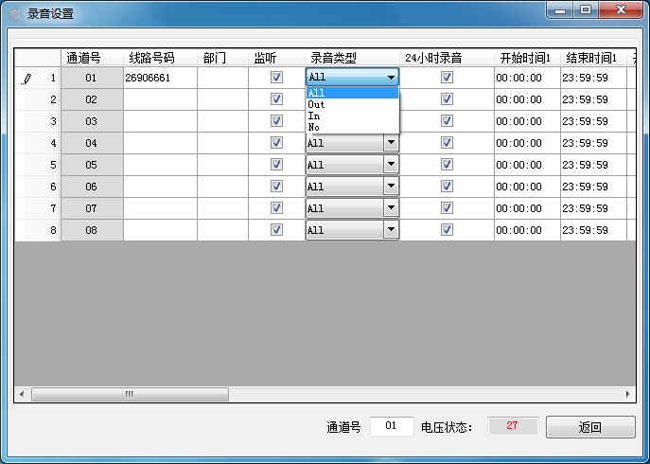Choose In from the recording type list

coord(315,116)
